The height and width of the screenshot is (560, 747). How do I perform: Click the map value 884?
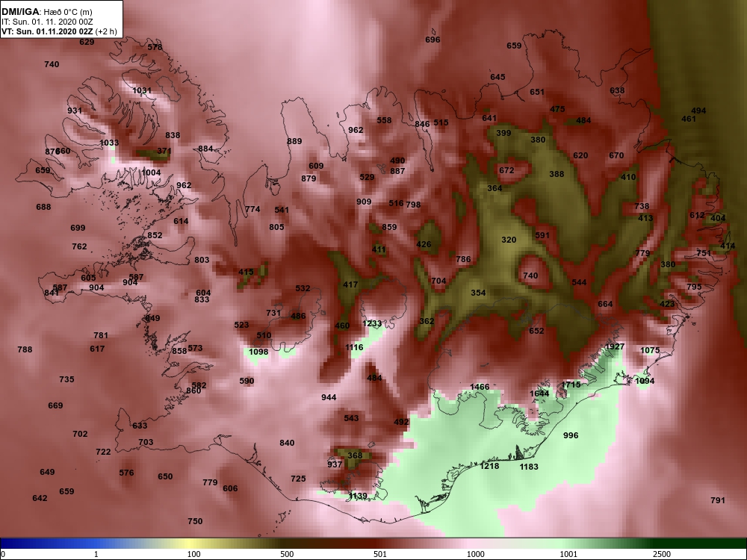point(206,149)
